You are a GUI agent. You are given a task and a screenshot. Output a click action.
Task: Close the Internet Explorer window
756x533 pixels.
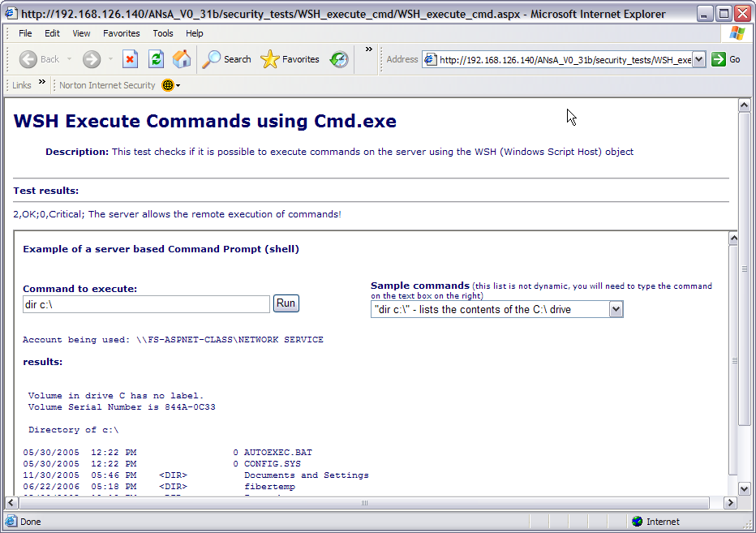(x=742, y=14)
